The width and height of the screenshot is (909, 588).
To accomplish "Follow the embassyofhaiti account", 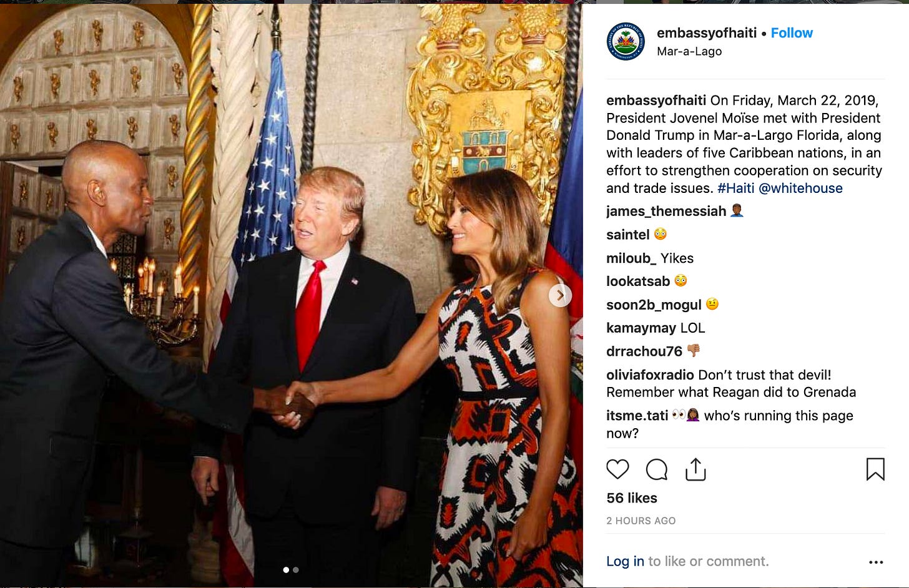I will [792, 33].
